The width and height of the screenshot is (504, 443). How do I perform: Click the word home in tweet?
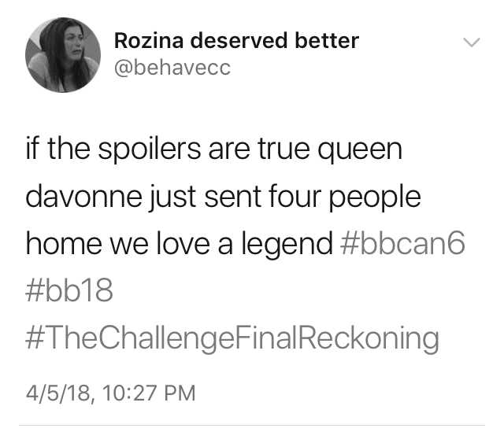pyautogui.click(x=64, y=243)
